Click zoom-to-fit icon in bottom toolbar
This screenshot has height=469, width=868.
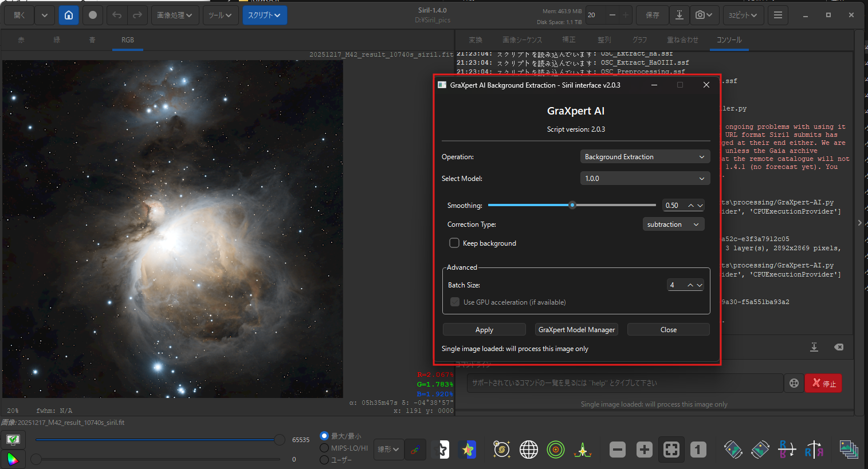point(671,450)
